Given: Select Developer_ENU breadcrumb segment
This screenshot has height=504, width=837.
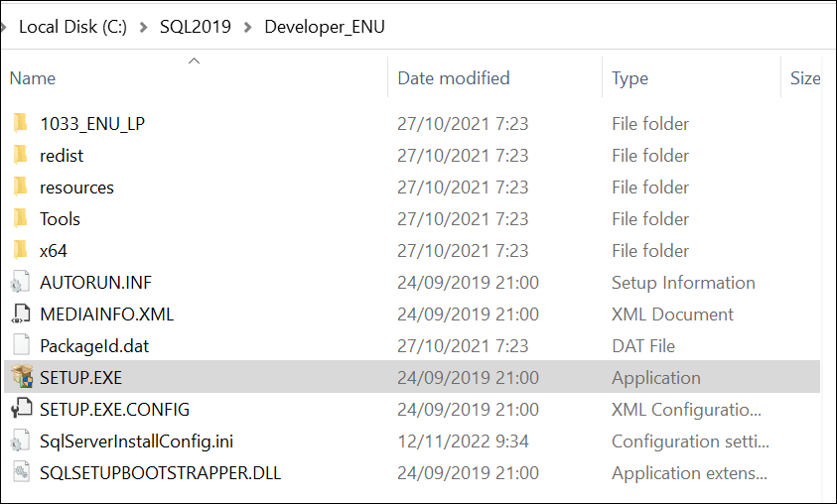Looking at the screenshot, I should pyautogui.click(x=325, y=27).
